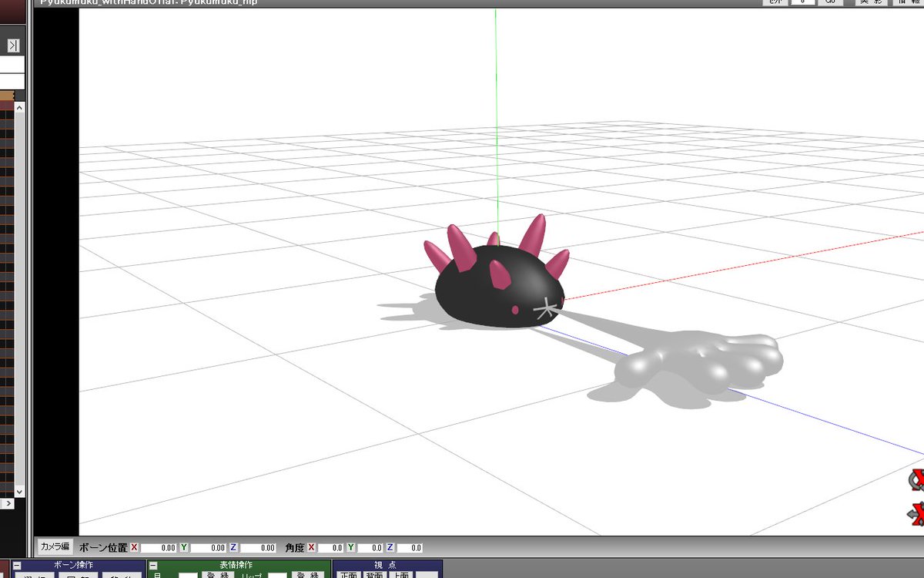
Task: Click the 視点 panel header
Action: pyautogui.click(x=389, y=566)
